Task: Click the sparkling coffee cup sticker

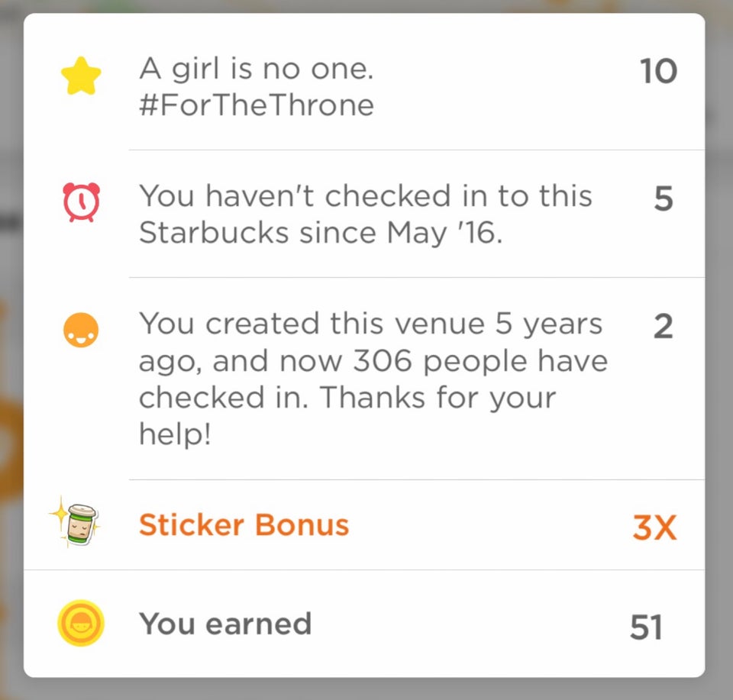Action: (x=80, y=524)
